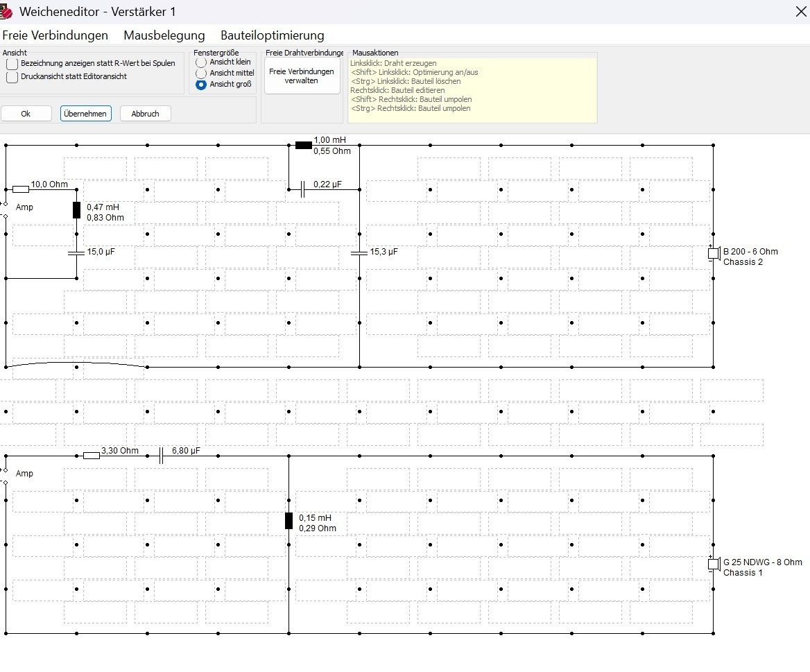Image resolution: width=810 pixels, height=672 pixels.
Task: Select the Ansicht klein radio button
Action: click(201, 62)
